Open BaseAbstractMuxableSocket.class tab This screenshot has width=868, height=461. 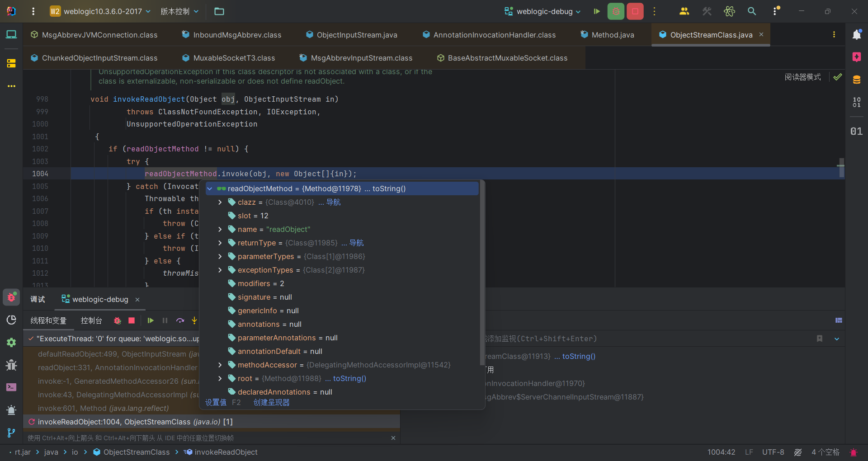(502, 58)
